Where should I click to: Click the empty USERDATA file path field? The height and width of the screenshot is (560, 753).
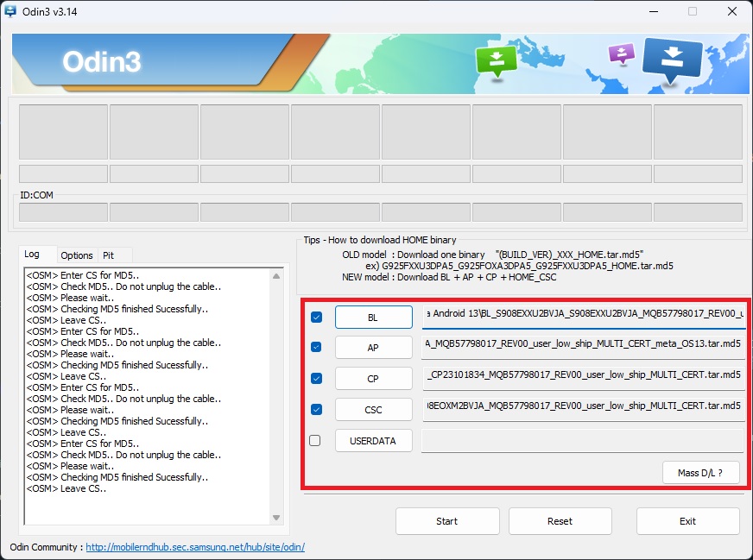pos(582,441)
